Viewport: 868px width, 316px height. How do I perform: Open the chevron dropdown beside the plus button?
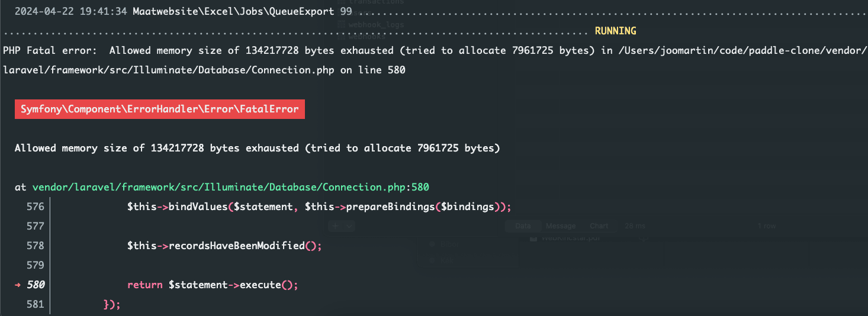point(349,226)
